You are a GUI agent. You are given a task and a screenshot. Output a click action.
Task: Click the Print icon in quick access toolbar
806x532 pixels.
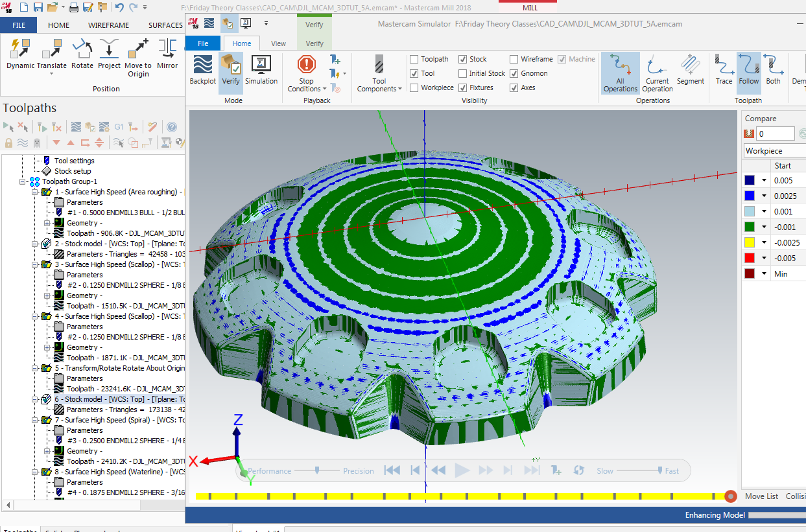pyautogui.click(x=74, y=8)
